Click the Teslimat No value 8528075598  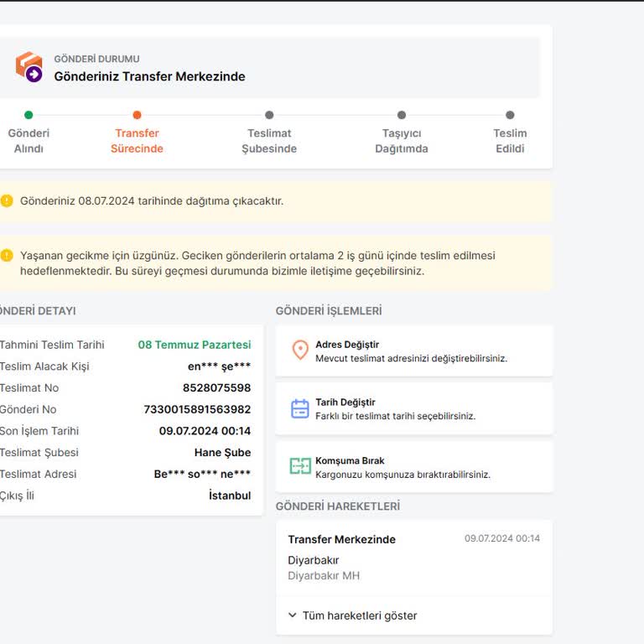(x=216, y=387)
